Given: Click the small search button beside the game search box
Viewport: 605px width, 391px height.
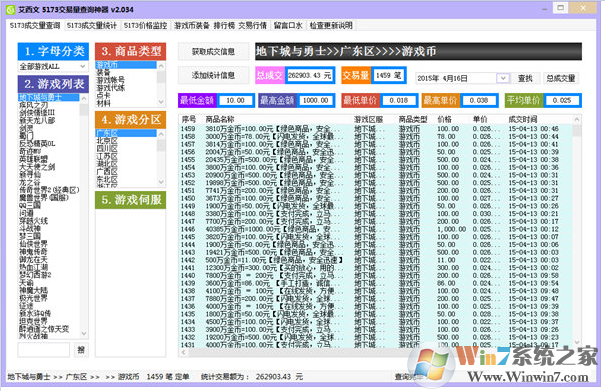Looking at the screenshot, I should click(81, 350).
